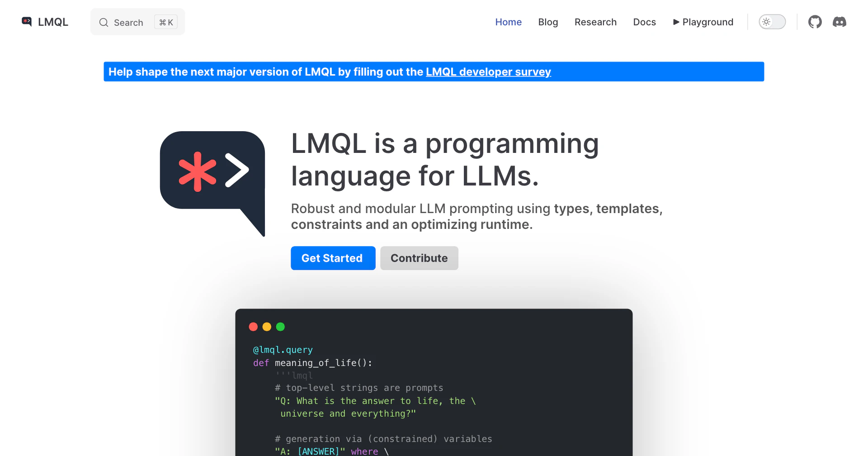Click the green dot in code window
The image size is (868, 456).
coord(280,327)
